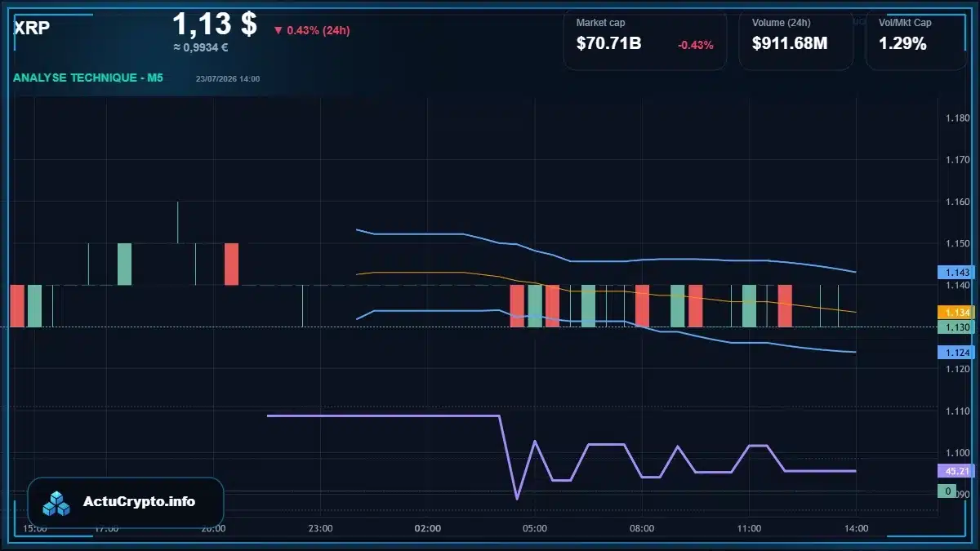Click the 1.120 price axis label
Screen dimensions: 980x551
click(x=957, y=370)
